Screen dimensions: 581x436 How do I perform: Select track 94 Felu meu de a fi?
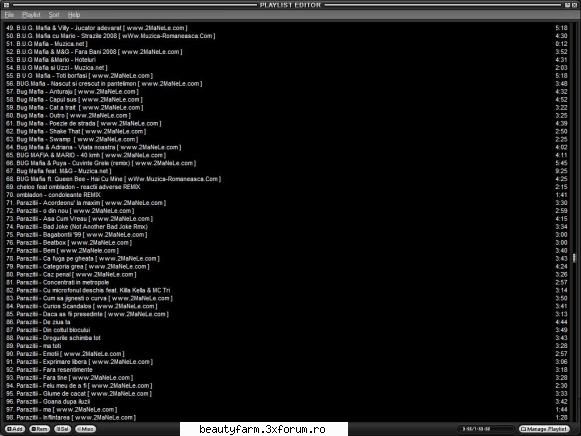(286, 386)
